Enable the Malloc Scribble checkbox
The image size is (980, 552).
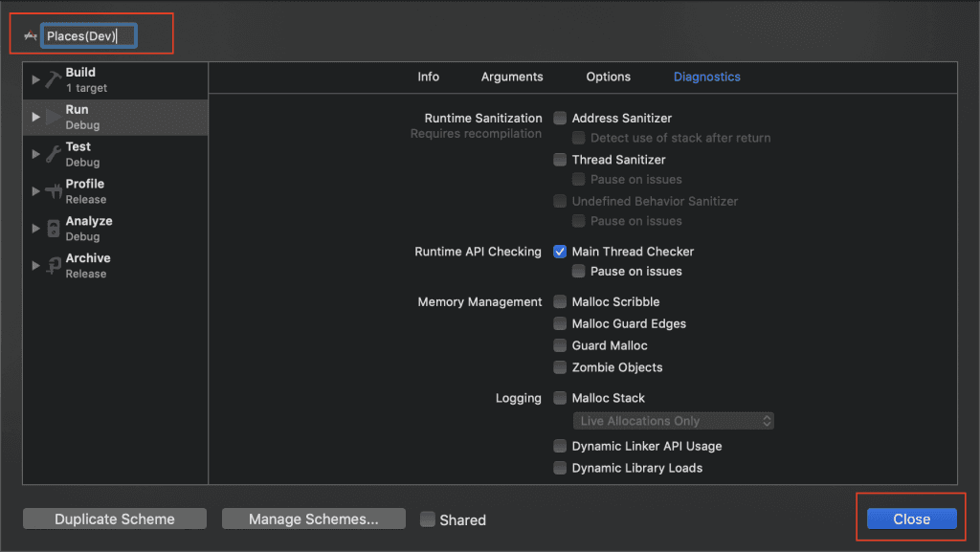pos(560,302)
